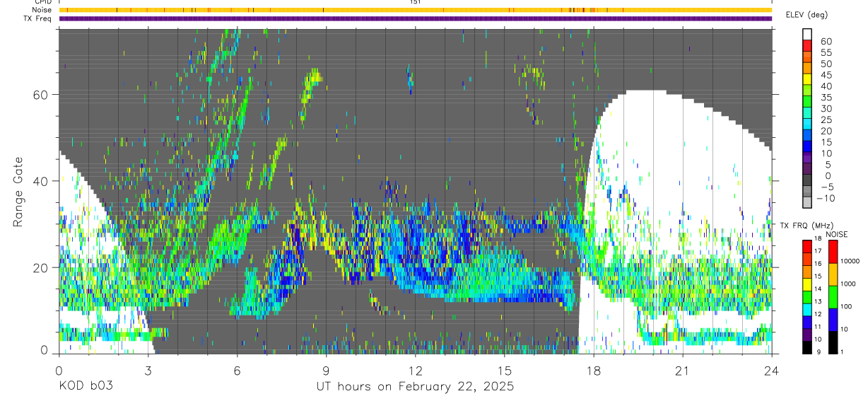Click the ELEV colorbar label '35'
The image size is (868, 401).
827,98
